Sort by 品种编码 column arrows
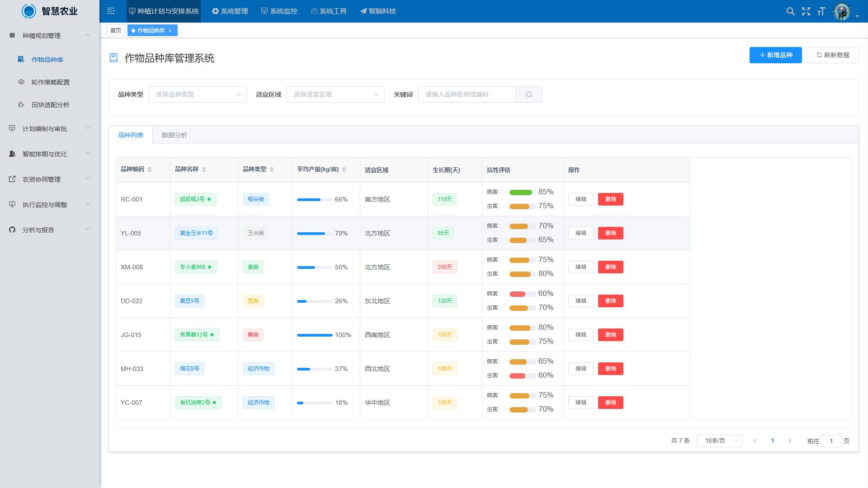Viewport: 868px width, 488px height. [x=150, y=169]
